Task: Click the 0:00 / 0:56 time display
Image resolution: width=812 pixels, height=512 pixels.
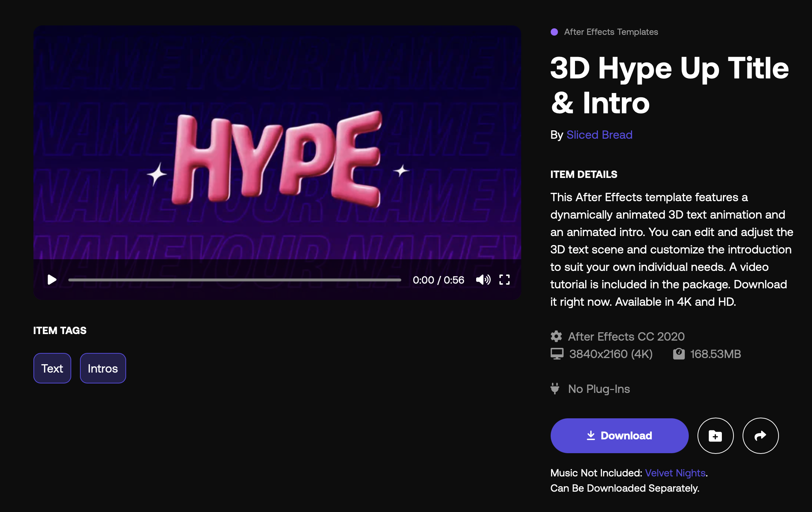Action: click(438, 280)
